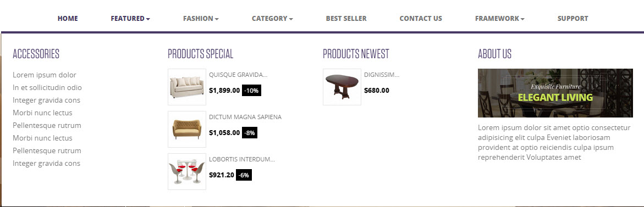This screenshot has width=644, height=207.
Task: Open the Best Seller page
Action: coord(346,19)
